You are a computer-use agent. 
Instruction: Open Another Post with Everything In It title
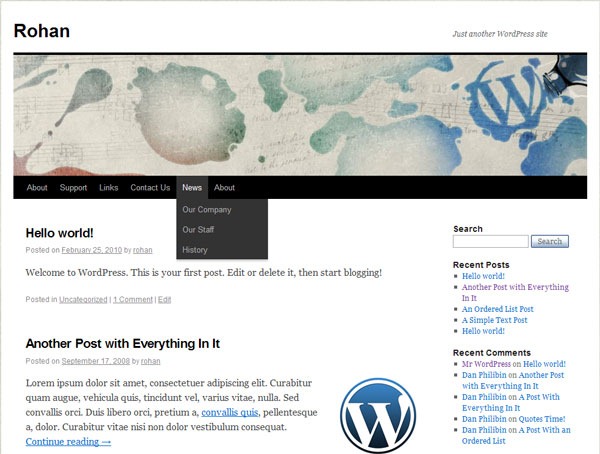coord(123,344)
